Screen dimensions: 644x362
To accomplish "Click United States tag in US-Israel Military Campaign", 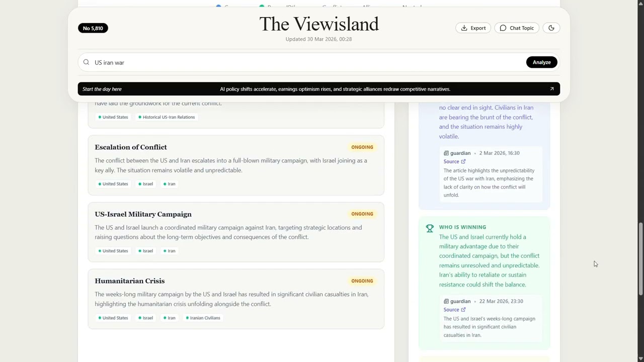I will 113,251.
